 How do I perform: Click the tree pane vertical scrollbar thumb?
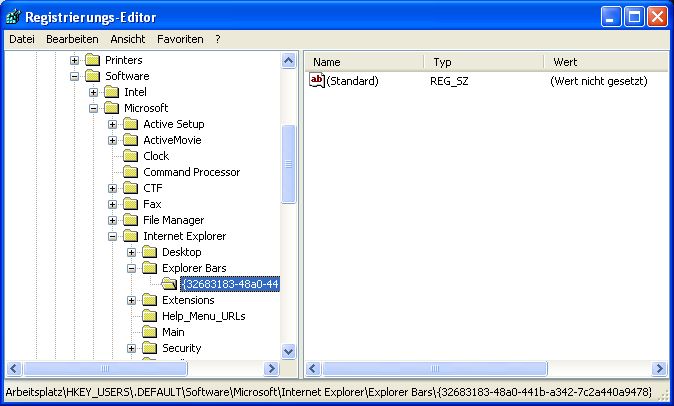(x=288, y=164)
